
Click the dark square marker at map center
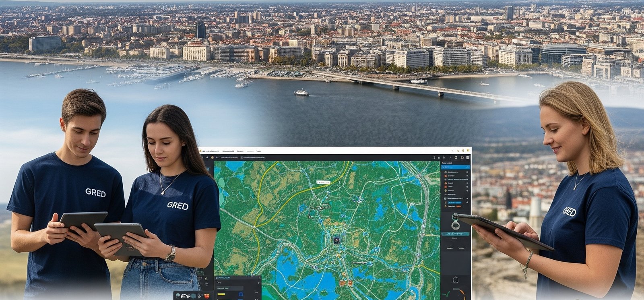[336, 240]
